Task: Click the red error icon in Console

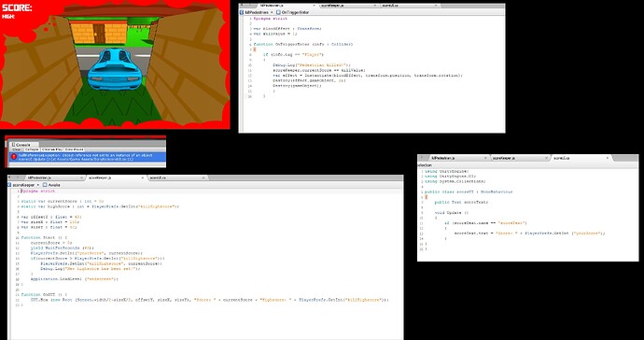Action: (14, 157)
